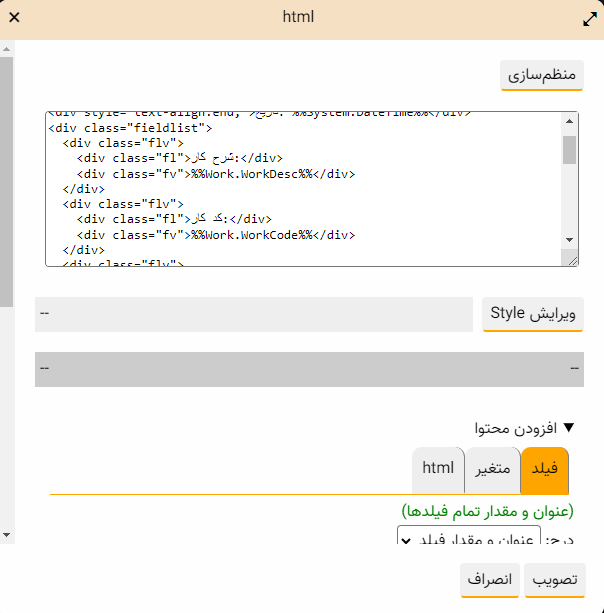This screenshot has width=604, height=613.
Task: Switch to the متغیر tab
Action: (x=492, y=470)
